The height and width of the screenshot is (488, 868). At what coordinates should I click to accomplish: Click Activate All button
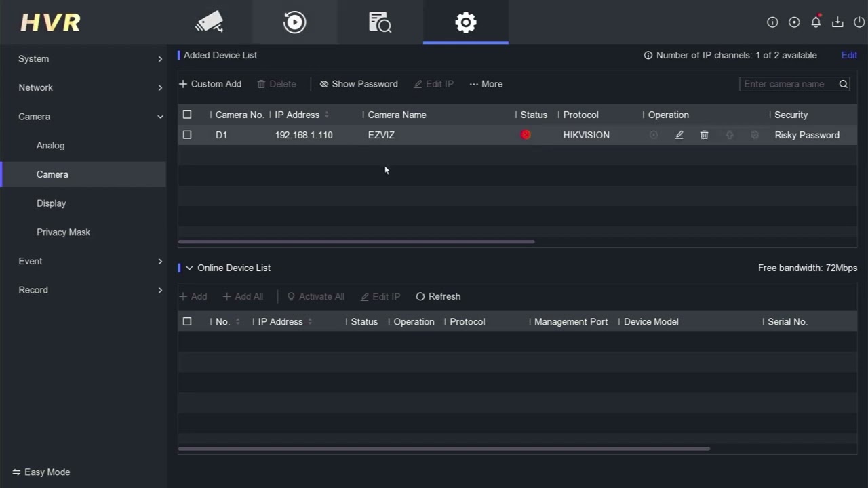pos(315,296)
